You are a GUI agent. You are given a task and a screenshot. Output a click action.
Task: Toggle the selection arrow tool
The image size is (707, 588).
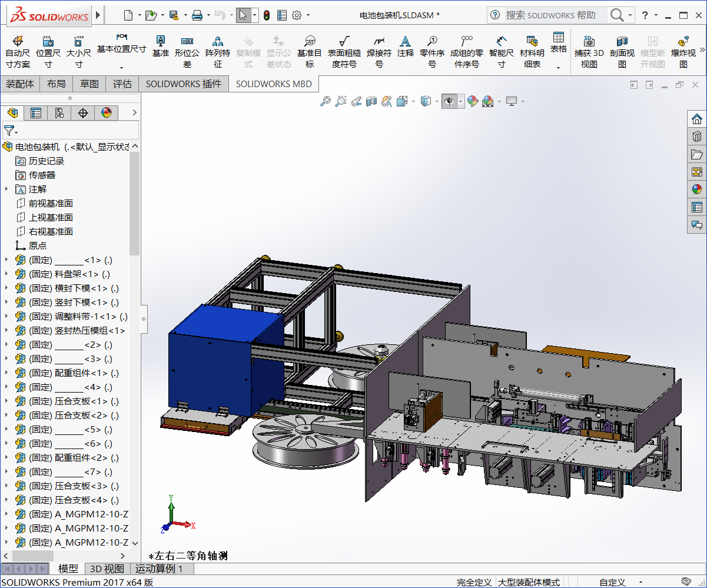coord(243,15)
